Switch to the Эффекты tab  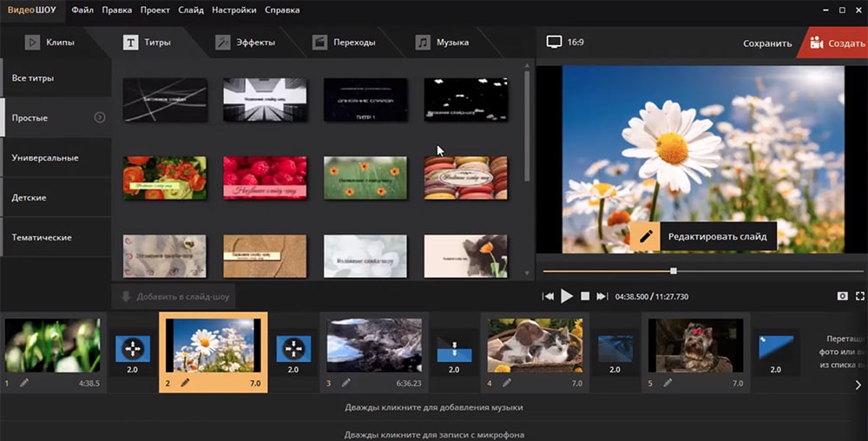[246, 42]
